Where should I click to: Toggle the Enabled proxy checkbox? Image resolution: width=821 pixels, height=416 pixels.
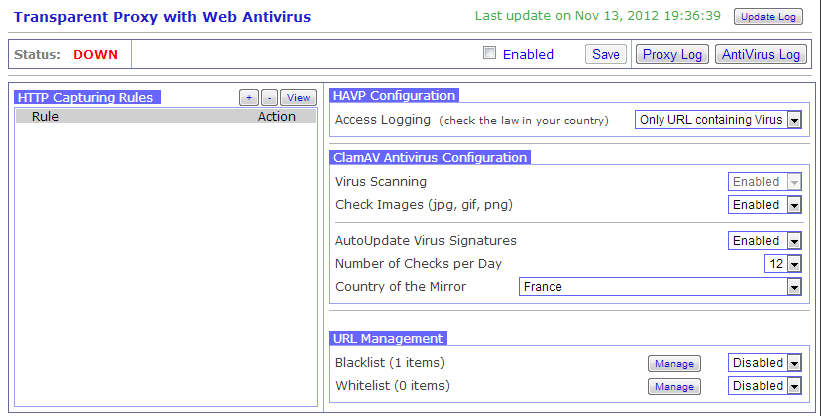tap(490, 54)
